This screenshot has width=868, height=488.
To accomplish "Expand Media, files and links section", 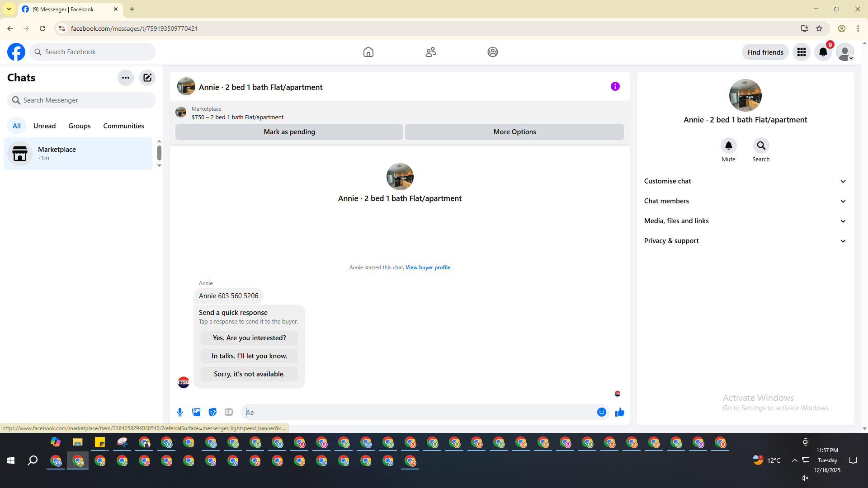I will click(745, 221).
